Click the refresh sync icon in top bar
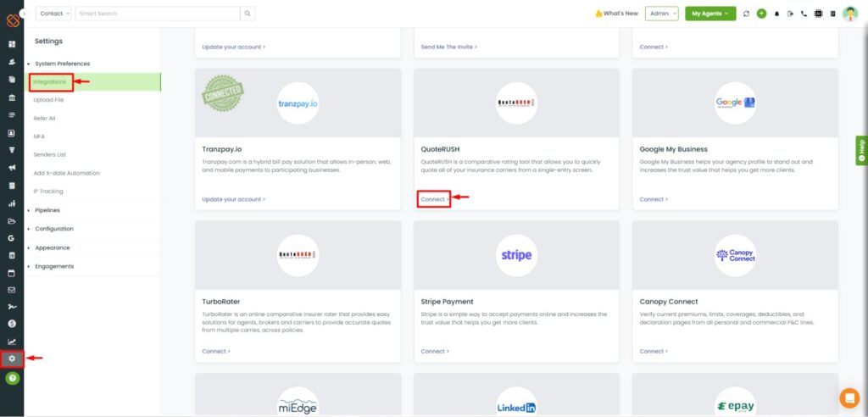This screenshot has height=417, width=868. coord(746,14)
